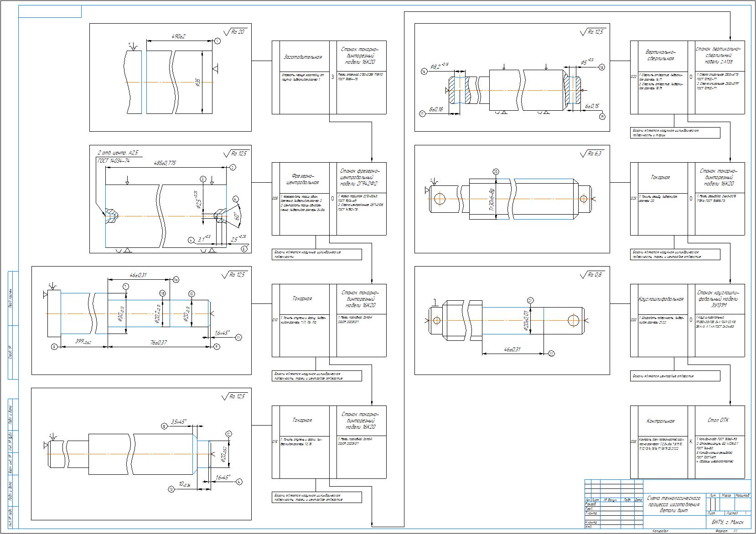Click the ГОСТ 14034-74 center hole note

[114, 160]
